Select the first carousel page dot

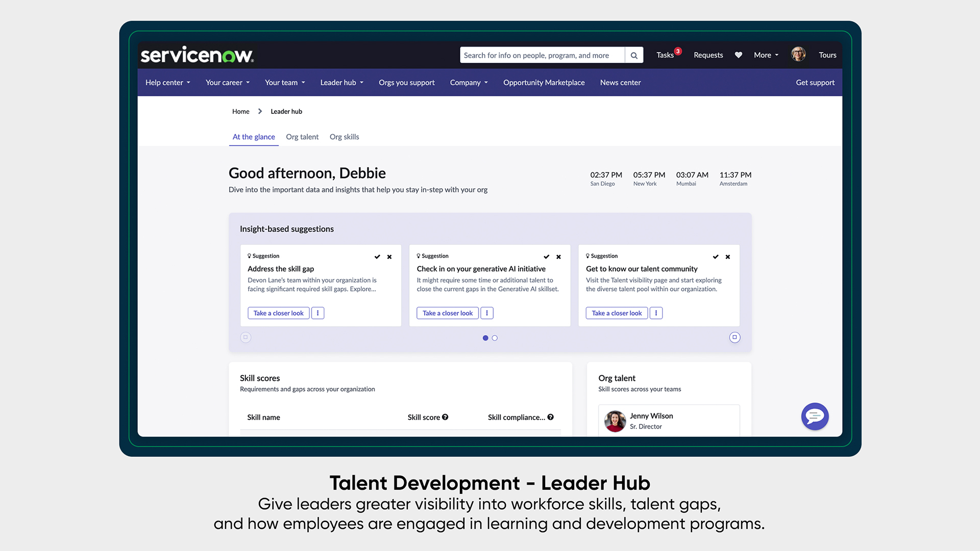[x=485, y=338]
